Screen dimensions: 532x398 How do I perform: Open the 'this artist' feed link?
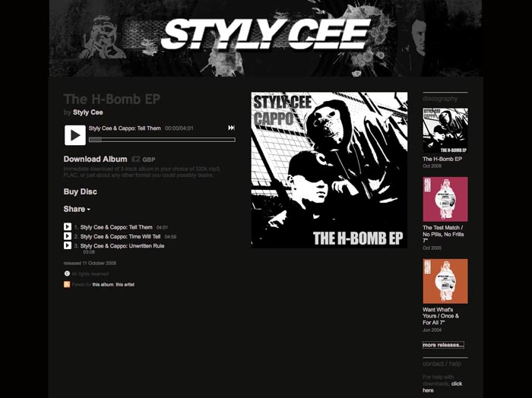click(x=125, y=284)
